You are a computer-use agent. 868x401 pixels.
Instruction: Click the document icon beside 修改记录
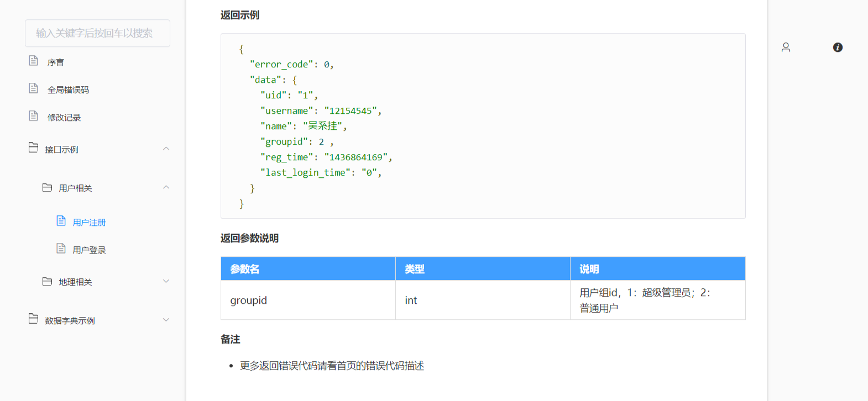34,115
